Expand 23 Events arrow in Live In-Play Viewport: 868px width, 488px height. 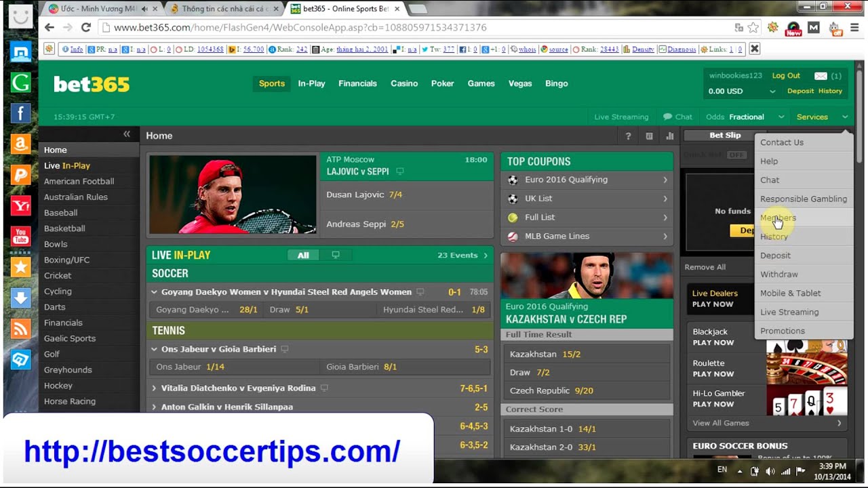click(x=486, y=256)
